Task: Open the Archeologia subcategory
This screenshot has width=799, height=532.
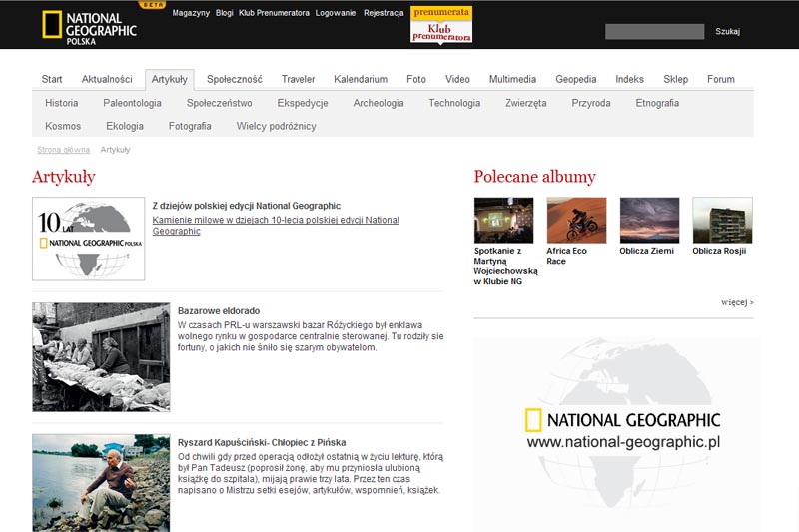Action: (x=379, y=103)
